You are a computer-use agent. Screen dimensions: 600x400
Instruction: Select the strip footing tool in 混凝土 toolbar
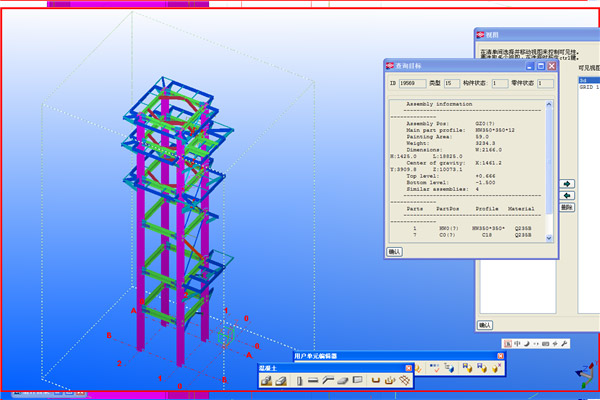(283, 380)
